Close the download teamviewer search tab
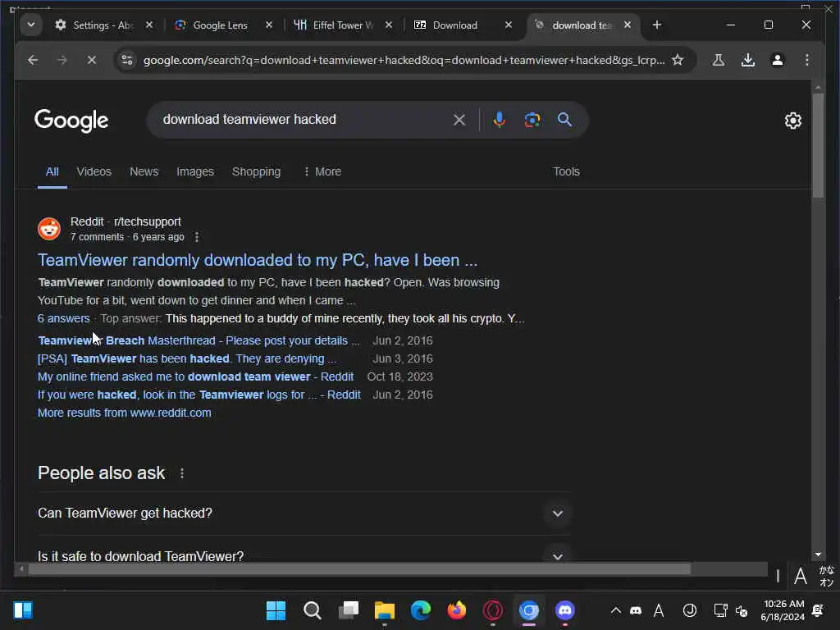The height and width of the screenshot is (630, 840). (x=628, y=25)
